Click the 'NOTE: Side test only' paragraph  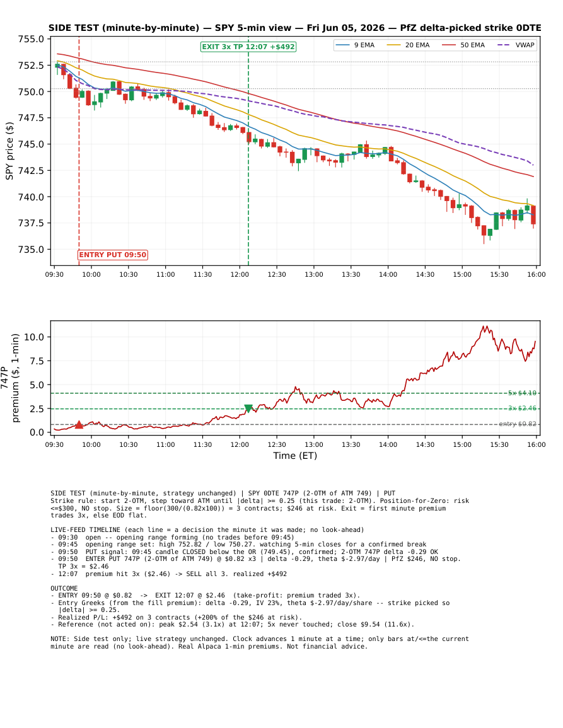[260, 642]
